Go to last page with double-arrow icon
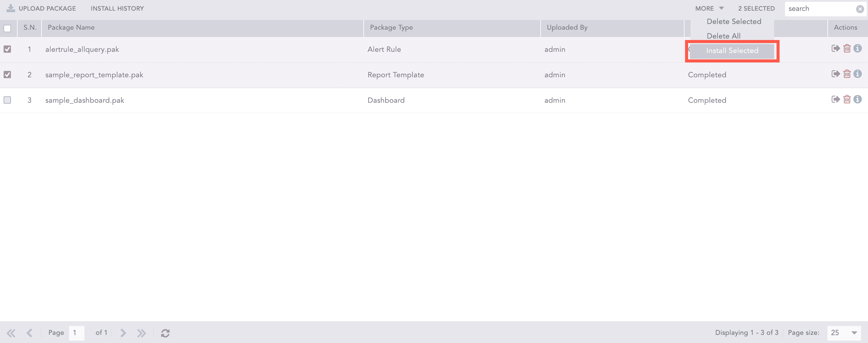Screen dimensions: 868x343 click(141, 333)
